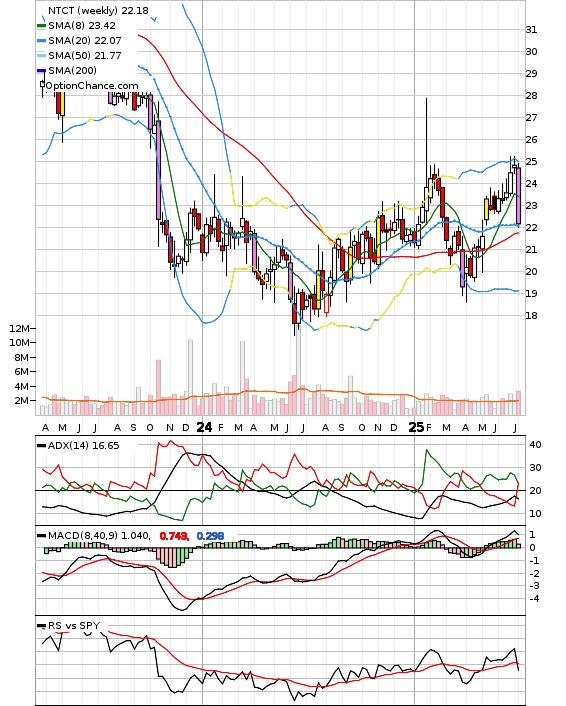Click the ADX(14) 16.65 indicator label
The height and width of the screenshot is (706, 566).
83,445
